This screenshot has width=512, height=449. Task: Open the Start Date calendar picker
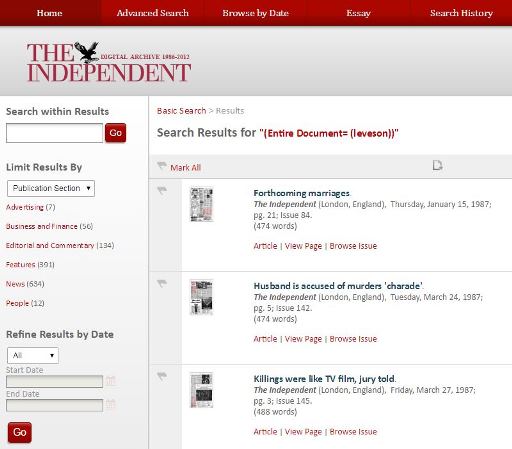tap(111, 381)
